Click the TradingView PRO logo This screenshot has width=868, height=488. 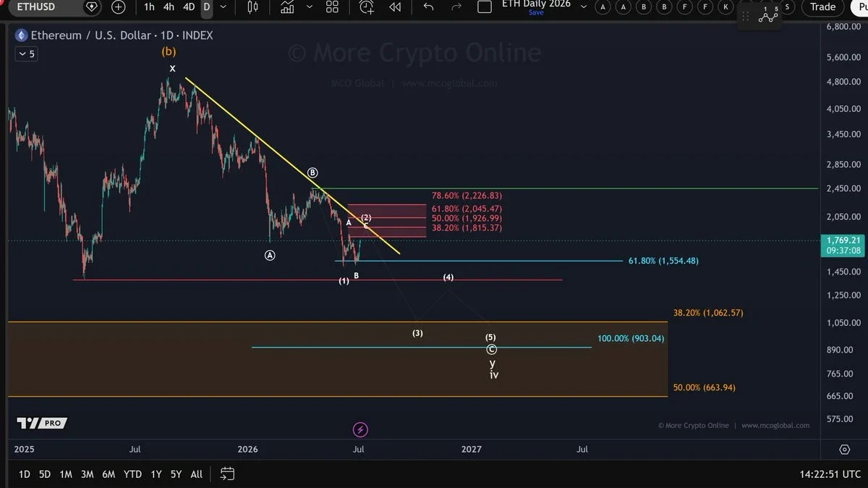point(42,423)
